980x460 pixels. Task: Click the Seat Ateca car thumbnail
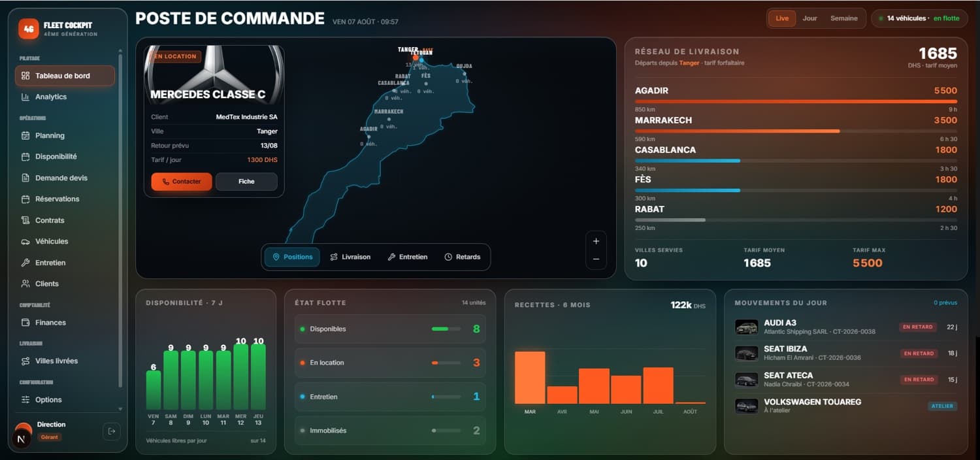[747, 380]
